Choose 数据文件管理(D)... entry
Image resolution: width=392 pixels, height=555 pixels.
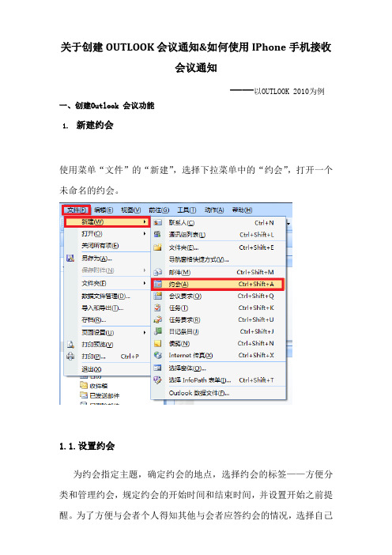click(106, 296)
